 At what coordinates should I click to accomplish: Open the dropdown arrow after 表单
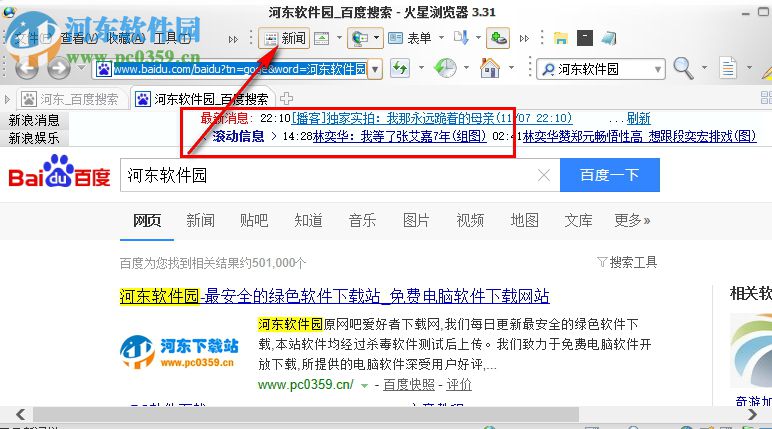[441, 37]
